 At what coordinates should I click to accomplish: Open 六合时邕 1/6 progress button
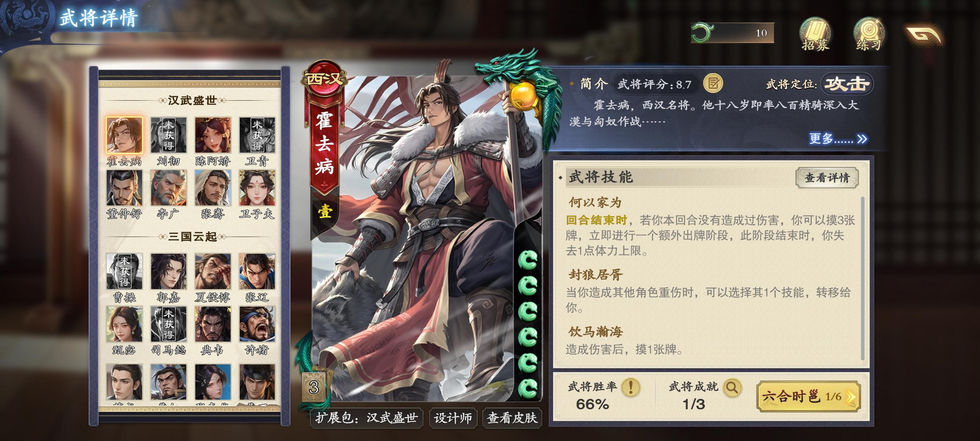pyautogui.click(x=809, y=396)
